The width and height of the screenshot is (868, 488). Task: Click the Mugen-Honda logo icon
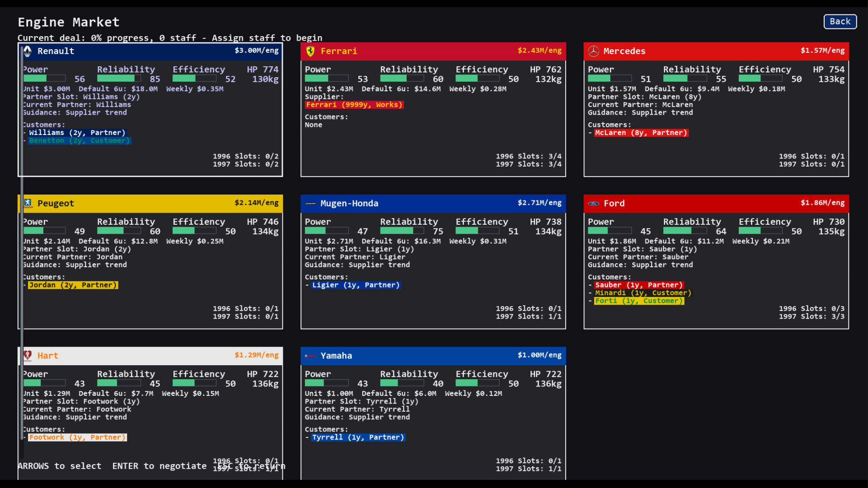pyautogui.click(x=310, y=204)
